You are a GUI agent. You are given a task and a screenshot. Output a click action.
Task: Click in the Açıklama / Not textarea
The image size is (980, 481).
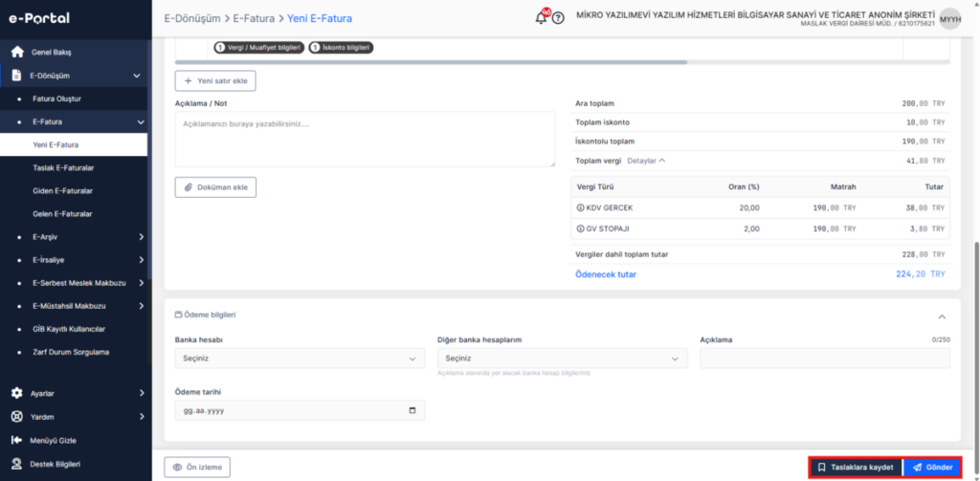tap(365, 140)
